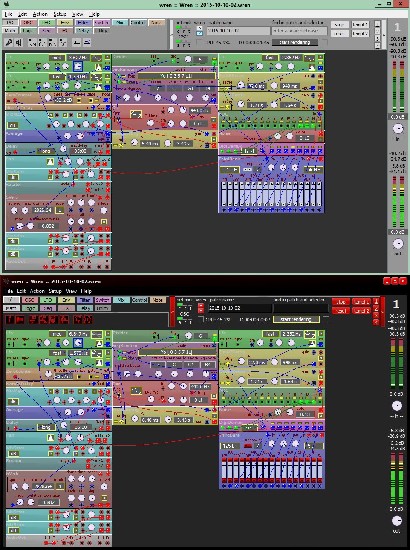Select the Env module tab in the lower window

(66, 300)
